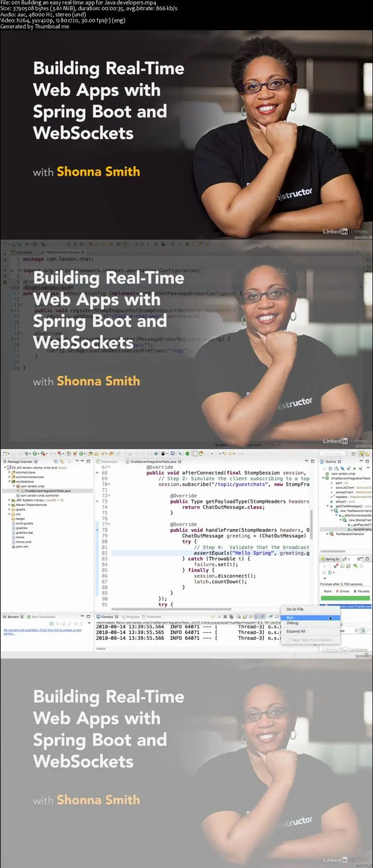Minimize the editor area
The width and height of the screenshot is (373, 868).
coord(306,461)
